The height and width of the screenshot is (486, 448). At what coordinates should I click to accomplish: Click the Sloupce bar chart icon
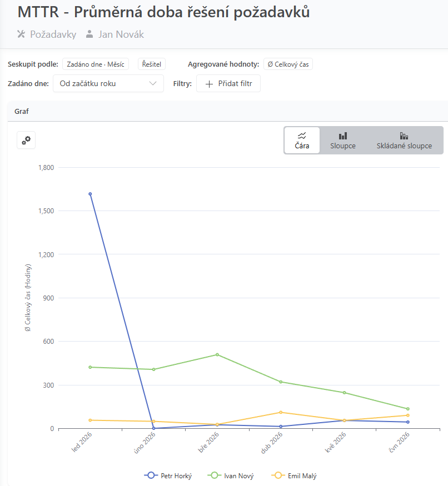[343, 136]
